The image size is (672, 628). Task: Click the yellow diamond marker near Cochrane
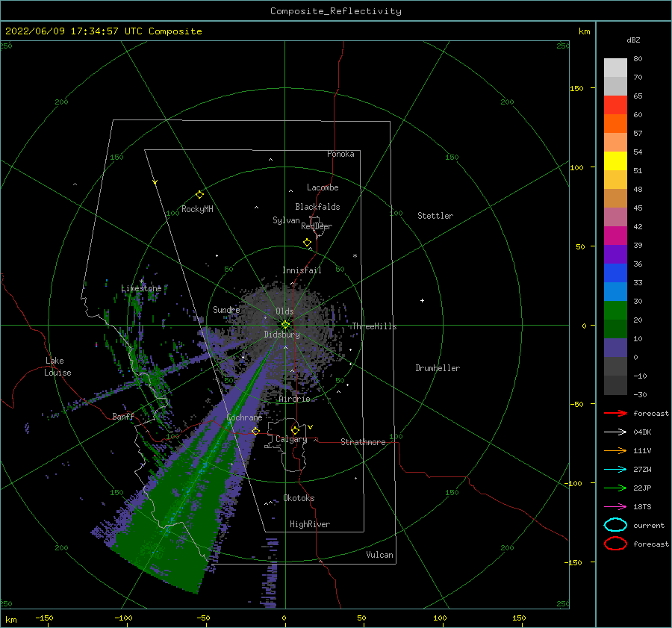(255, 431)
